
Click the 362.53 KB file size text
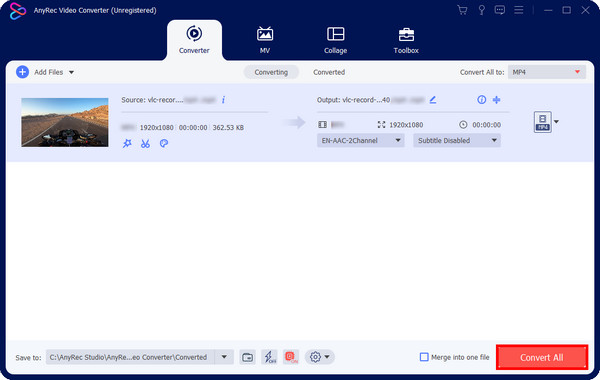(228, 127)
